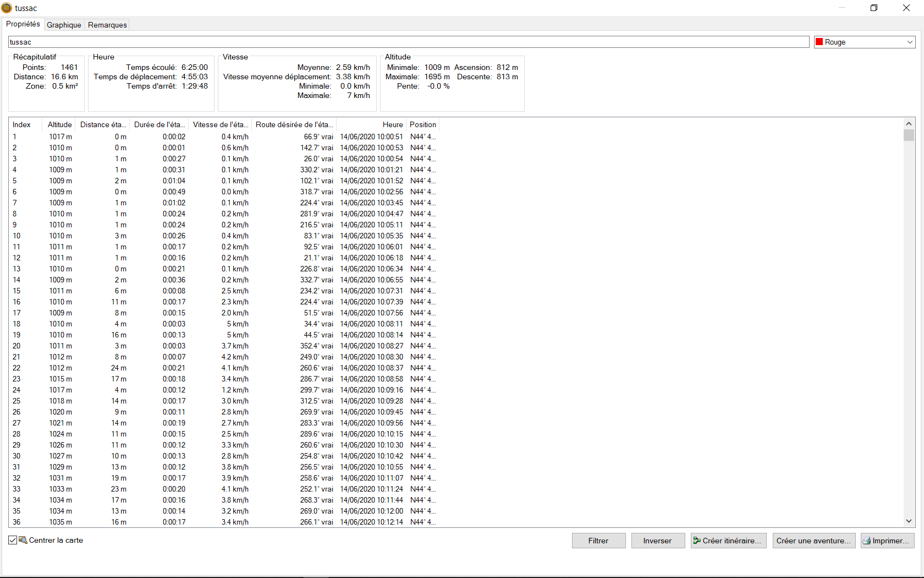
Task: Click the Filtrer button
Action: [598, 541]
